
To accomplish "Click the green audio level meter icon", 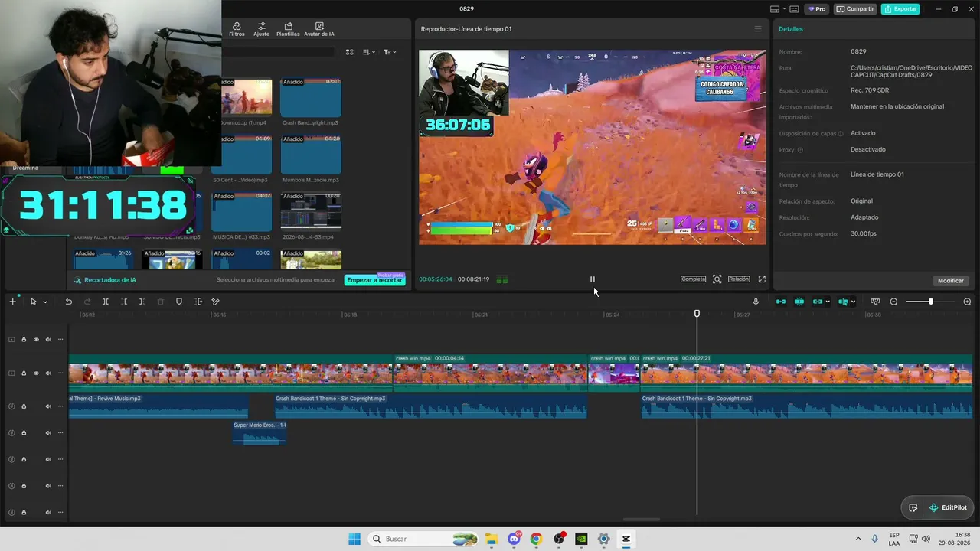I will (502, 279).
